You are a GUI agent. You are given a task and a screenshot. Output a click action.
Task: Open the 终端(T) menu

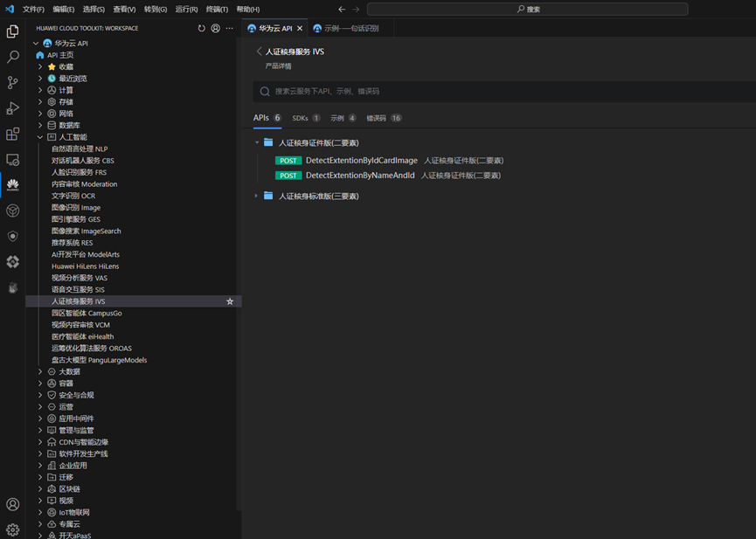pyautogui.click(x=217, y=9)
